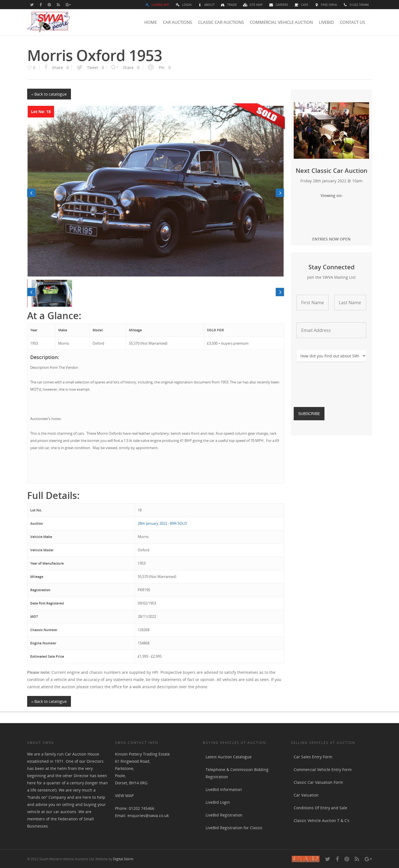
Task: Share the listing on Facebook
Action: 57,67
